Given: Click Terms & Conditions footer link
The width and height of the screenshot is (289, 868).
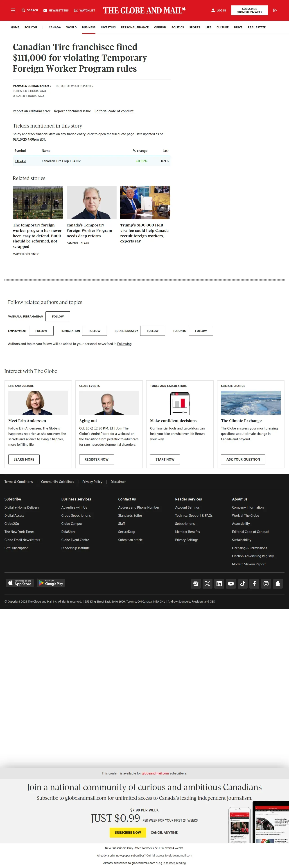Looking at the screenshot, I should [18, 482].
